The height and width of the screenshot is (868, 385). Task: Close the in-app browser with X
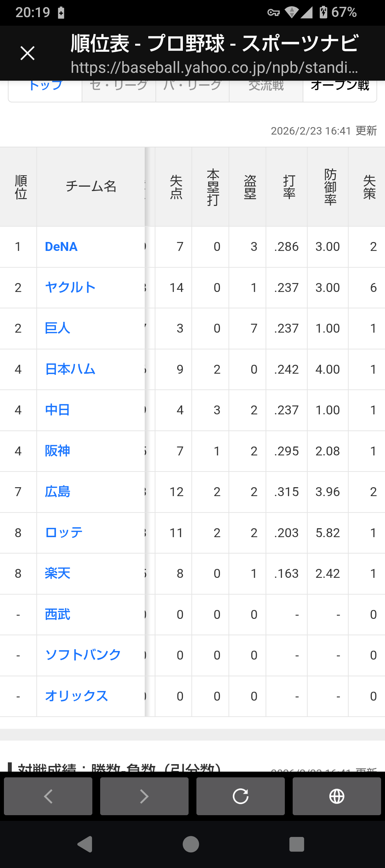27,54
